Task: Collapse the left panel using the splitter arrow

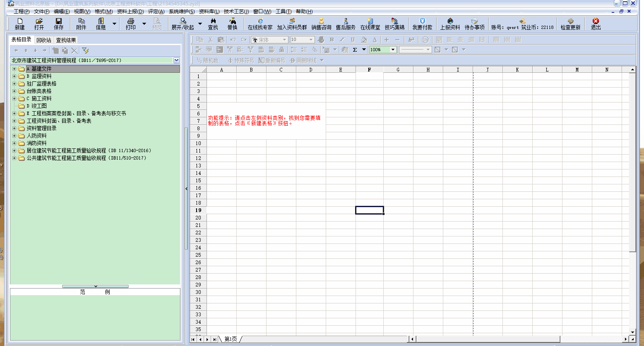Action: [x=186, y=189]
